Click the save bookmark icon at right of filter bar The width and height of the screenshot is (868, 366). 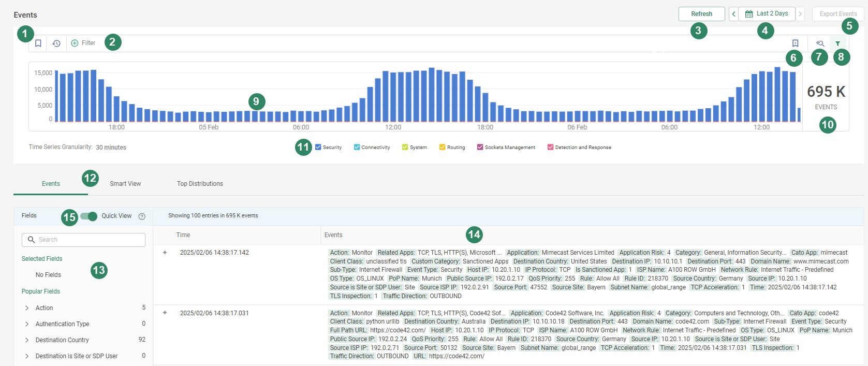[796, 43]
